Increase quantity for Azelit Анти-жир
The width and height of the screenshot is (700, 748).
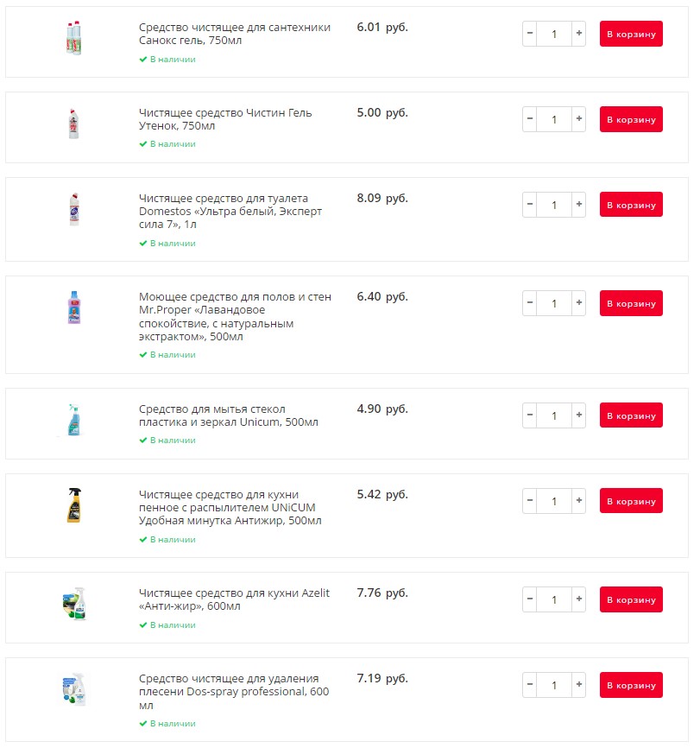click(x=578, y=599)
